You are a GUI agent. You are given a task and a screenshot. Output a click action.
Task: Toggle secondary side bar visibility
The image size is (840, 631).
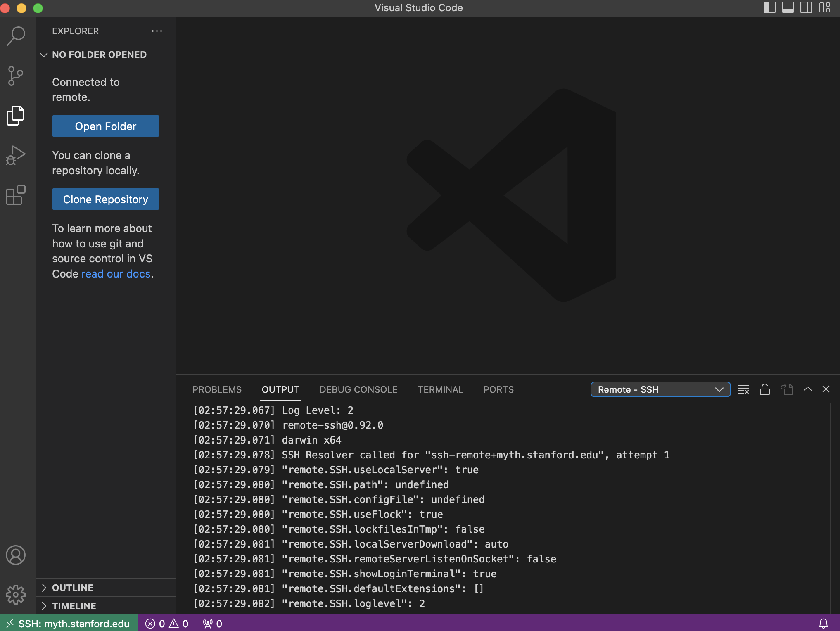(x=806, y=8)
